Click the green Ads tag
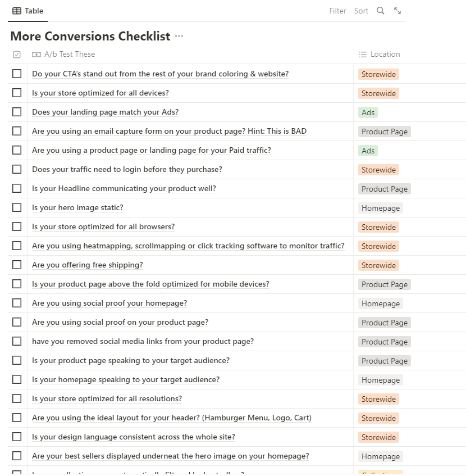The image size is (466, 476). (368, 112)
